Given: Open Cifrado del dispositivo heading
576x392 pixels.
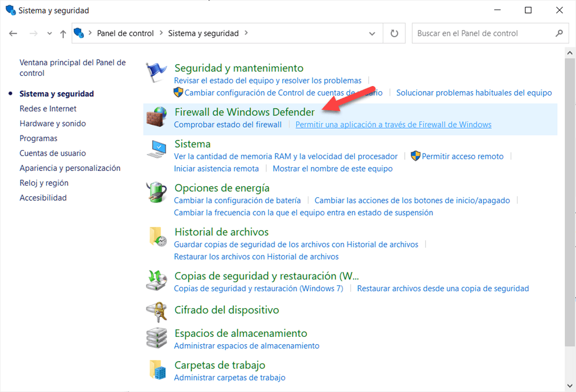Looking at the screenshot, I should coord(227,310).
